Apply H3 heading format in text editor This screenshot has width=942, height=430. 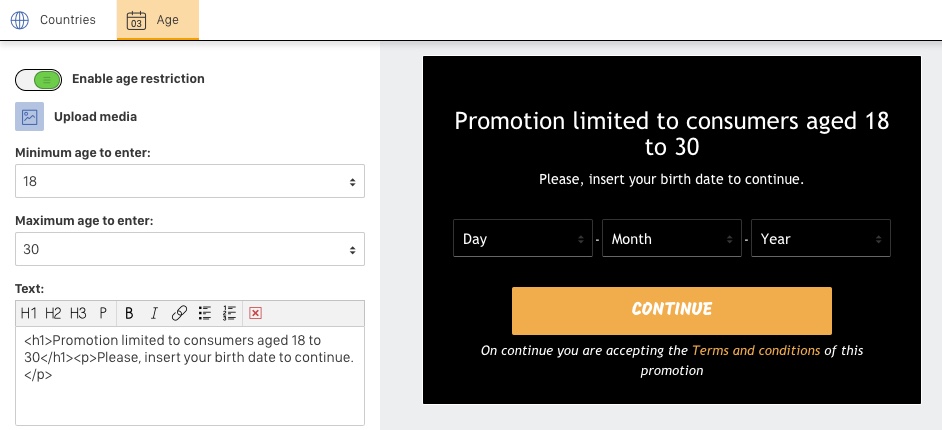[78, 313]
